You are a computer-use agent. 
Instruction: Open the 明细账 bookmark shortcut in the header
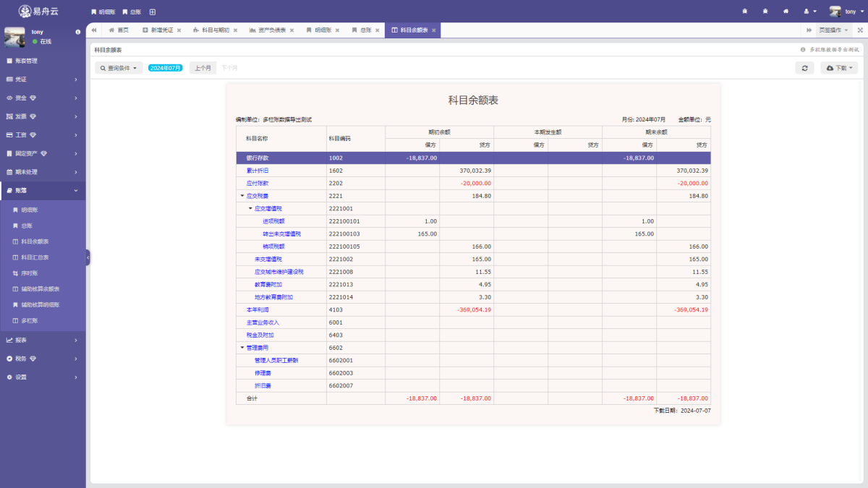click(103, 12)
